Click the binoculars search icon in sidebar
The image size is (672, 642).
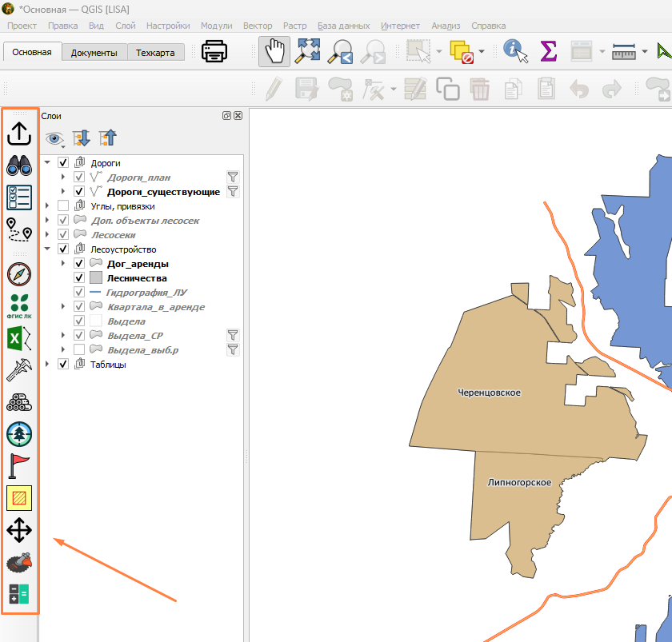(19, 165)
